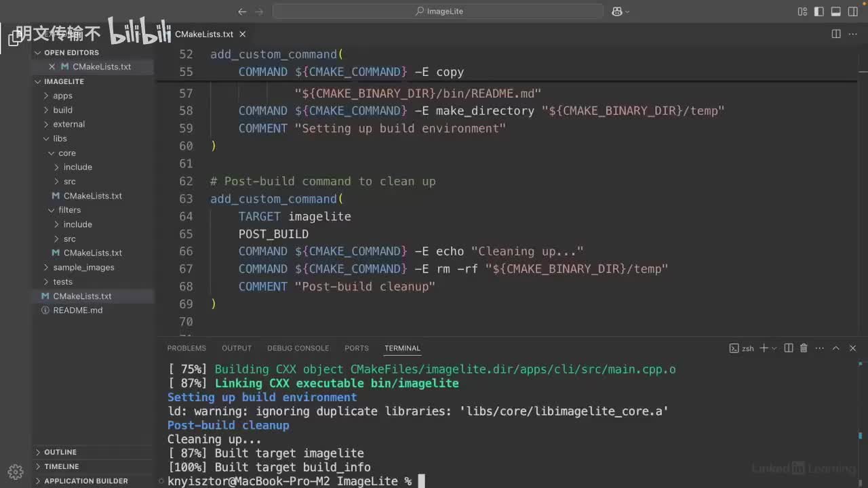Open editor More Actions menu
The image size is (868, 488).
click(x=853, y=34)
